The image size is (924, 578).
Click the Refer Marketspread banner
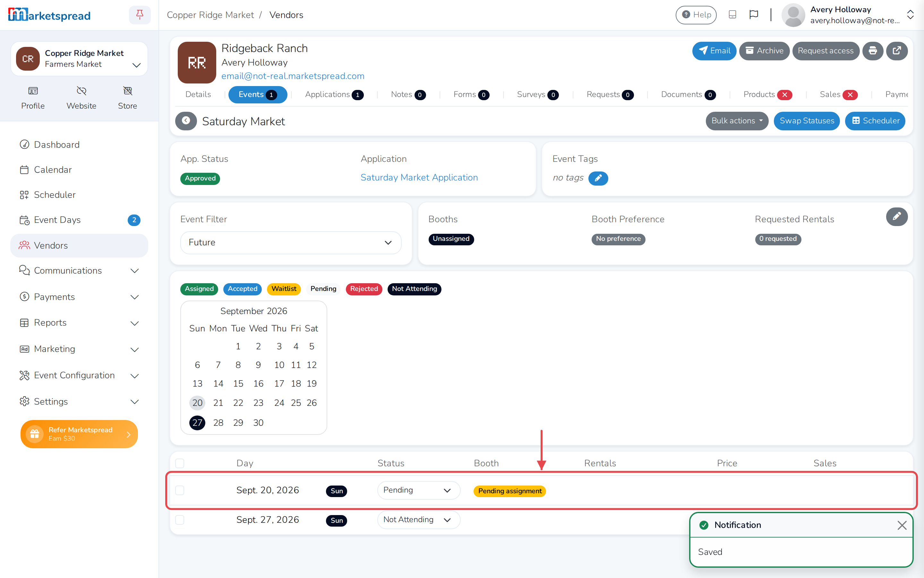[79, 434]
